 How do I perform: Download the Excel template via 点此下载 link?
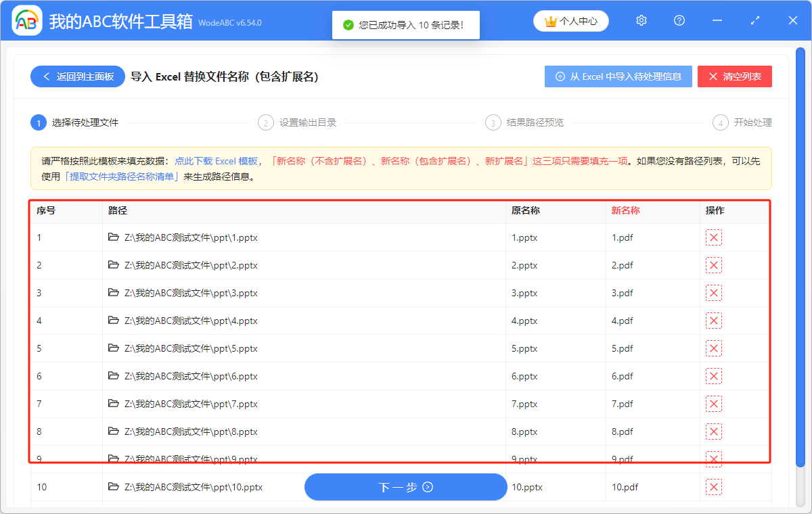[x=216, y=162]
